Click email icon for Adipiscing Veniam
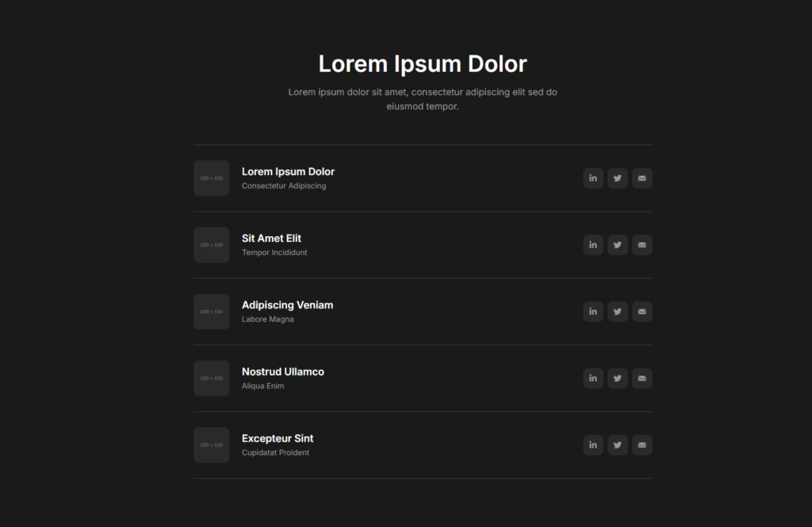 (x=642, y=311)
